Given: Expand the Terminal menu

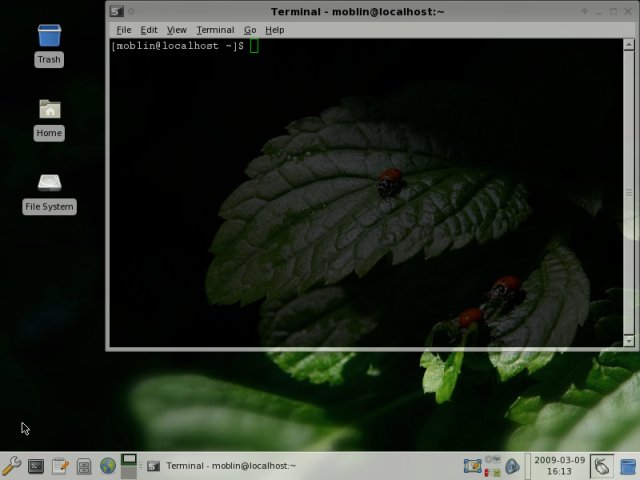Looking at the screenshot, I should tap(215, 30).
